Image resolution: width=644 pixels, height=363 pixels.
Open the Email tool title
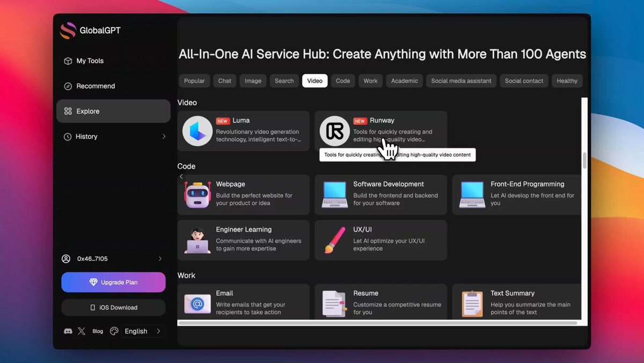click(x=224, y=294)
